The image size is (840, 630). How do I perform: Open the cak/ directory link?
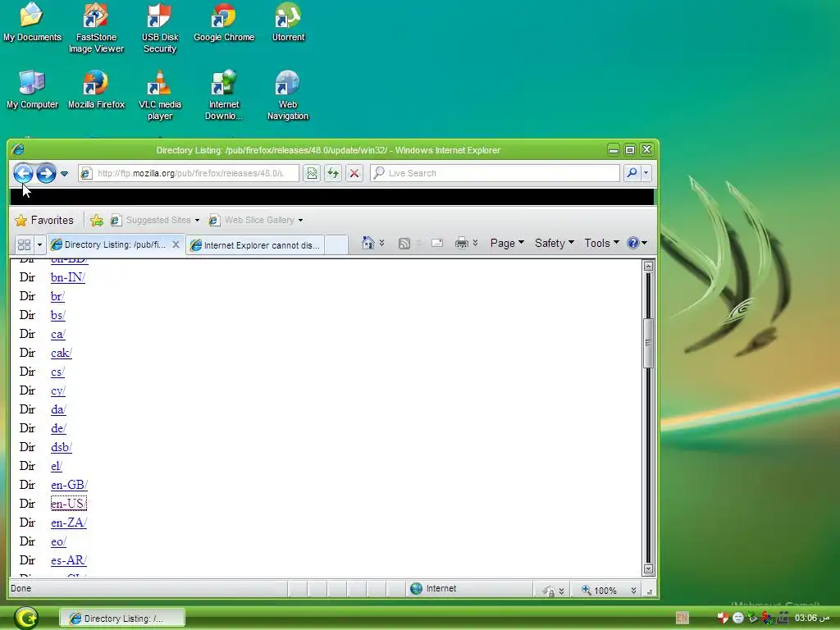click(61, 353)
